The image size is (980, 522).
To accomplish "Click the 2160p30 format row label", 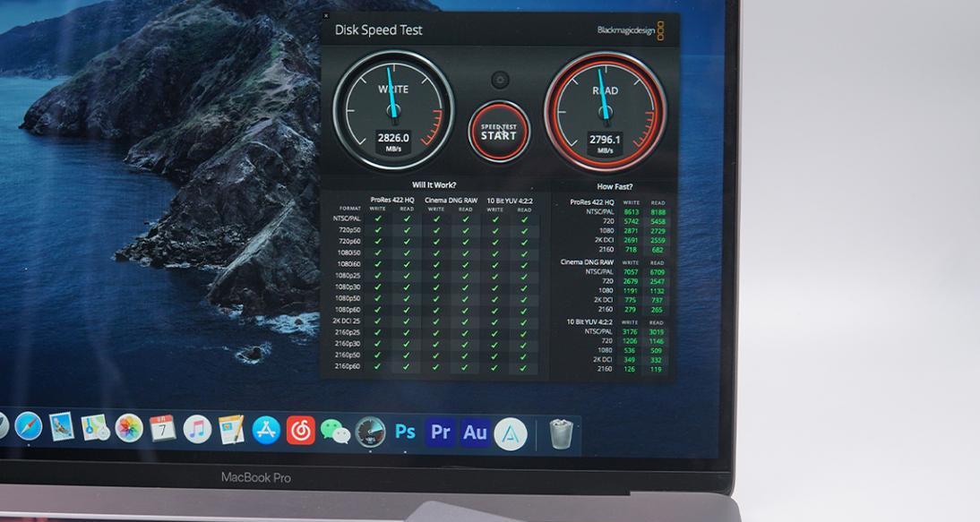I will 348,344.
